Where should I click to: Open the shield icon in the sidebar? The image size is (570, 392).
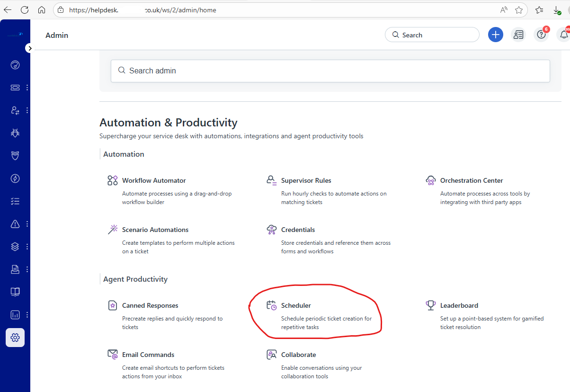click(15, 156)
